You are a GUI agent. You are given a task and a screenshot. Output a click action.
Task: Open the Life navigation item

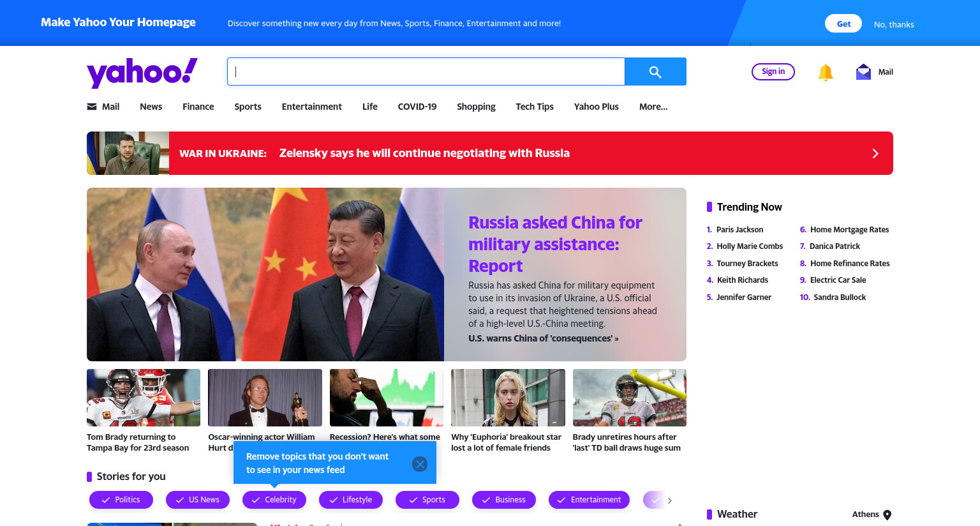[370, 107]
